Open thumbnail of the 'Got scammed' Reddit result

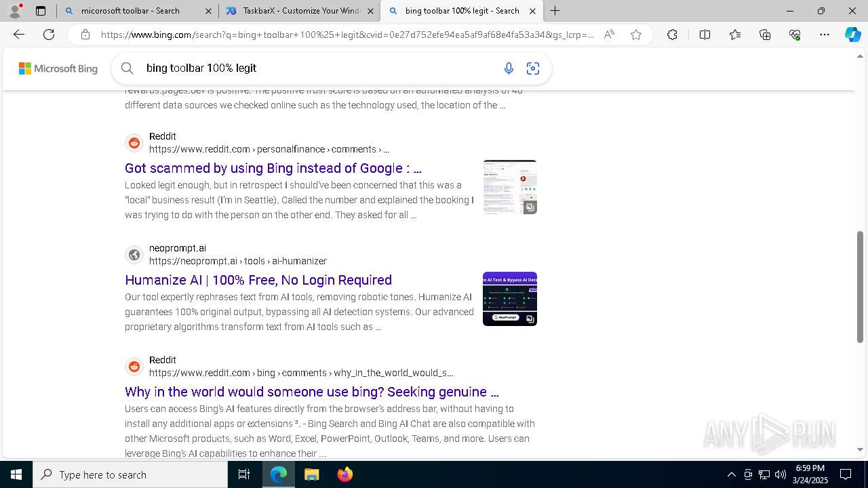[x=510, y=187]
